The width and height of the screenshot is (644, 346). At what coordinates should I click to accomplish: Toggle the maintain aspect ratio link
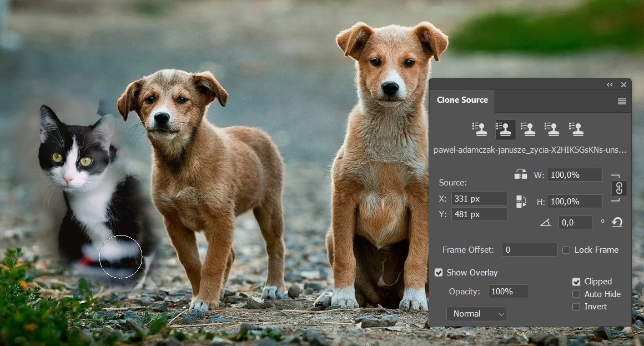click(618, 188)
